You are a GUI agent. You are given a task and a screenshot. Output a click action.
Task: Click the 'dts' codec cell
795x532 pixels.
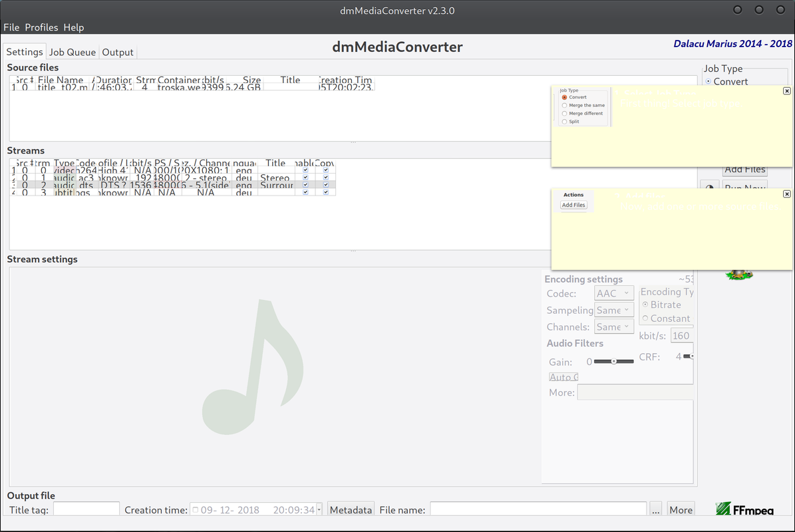[86, 185]
